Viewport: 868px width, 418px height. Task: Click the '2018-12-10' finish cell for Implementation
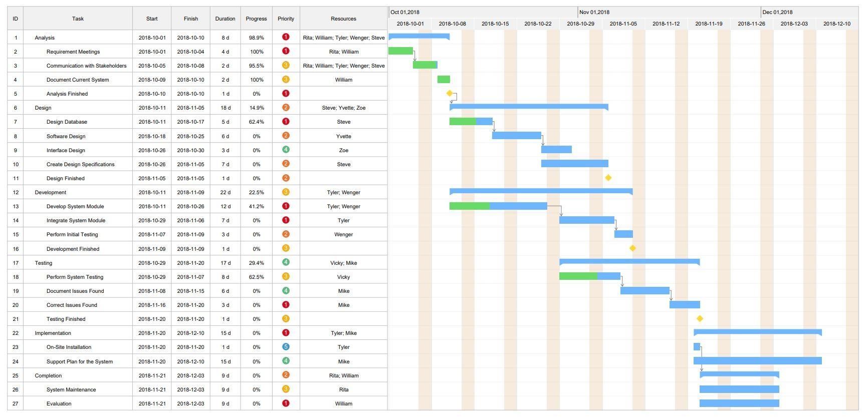click(191, 333)
